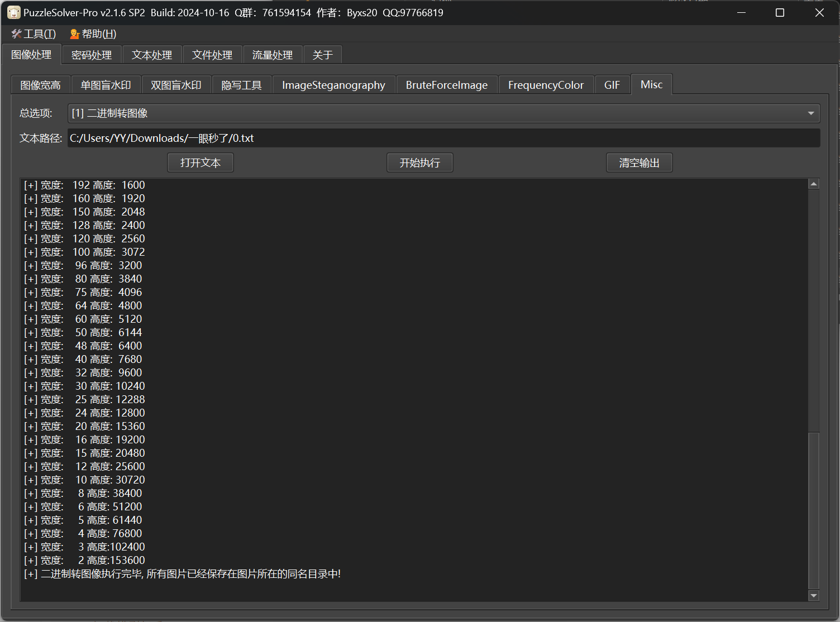Click output line 宽度 48 高度 6400
This screenshot has width=840, height=622.
pyautogui.click(x=83, y=346)
